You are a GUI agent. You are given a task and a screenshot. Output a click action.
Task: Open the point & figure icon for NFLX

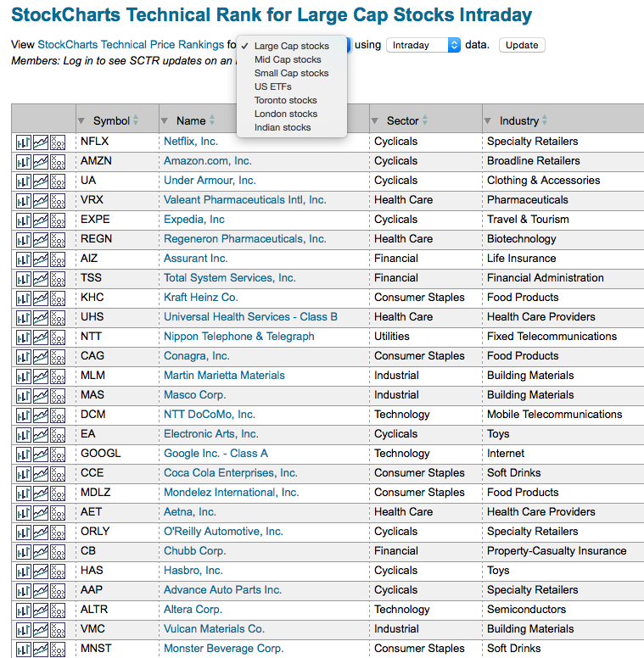tap(58, 142)
